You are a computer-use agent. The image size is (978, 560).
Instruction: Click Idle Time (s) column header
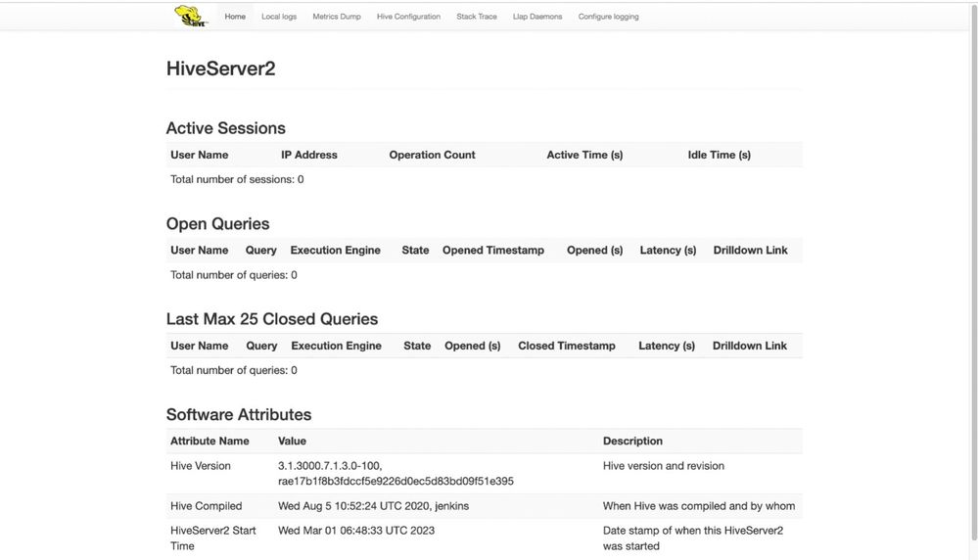720,155
